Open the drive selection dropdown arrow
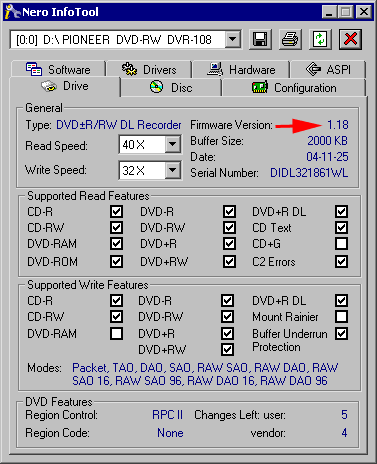 pos(233,40)
